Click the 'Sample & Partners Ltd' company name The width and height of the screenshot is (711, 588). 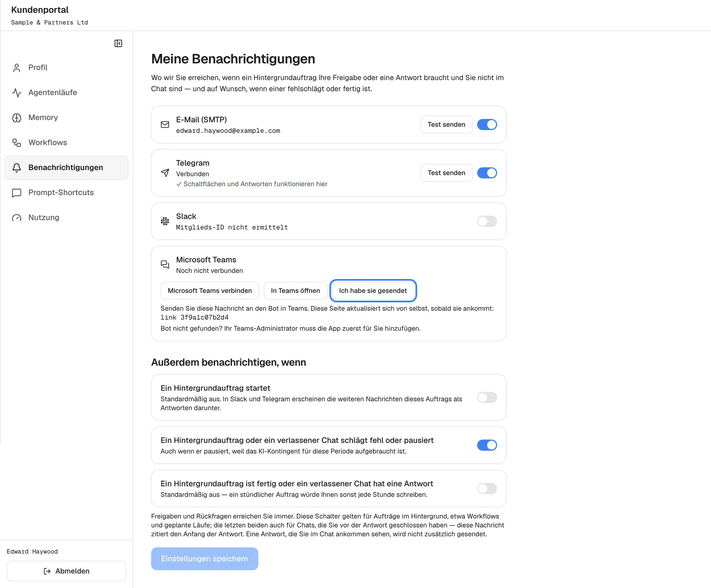[x=49, y=23]
